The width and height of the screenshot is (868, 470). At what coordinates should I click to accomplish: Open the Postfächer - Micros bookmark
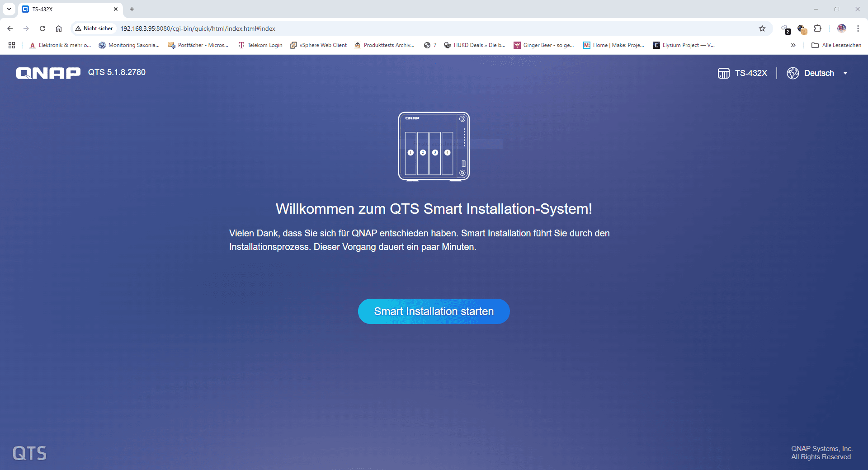coord(198,45)
